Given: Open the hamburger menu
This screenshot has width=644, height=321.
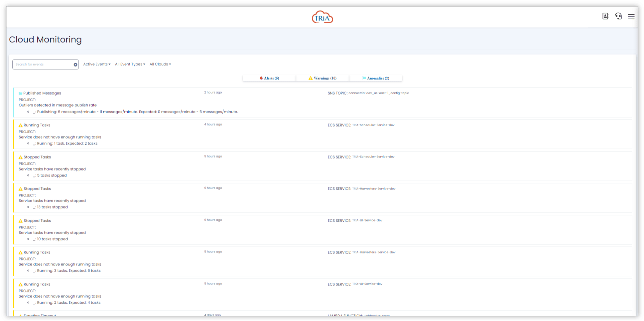Looking at the screenshot, I should [x=631, y=17].
